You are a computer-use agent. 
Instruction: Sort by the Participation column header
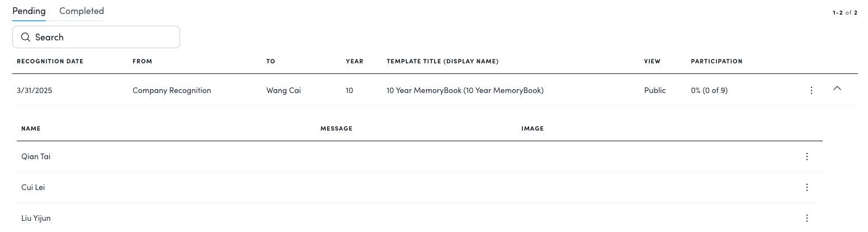click(x=716, y=62)
